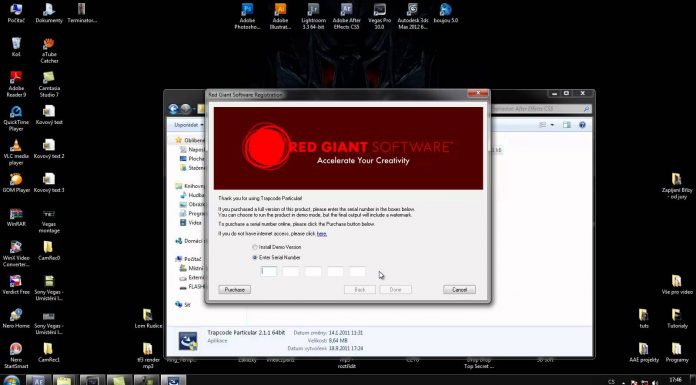Image resolution: width=696 pixels, height=385 pixels.
Task: Select the Camtasia Studio 7 desktop icon
Action: 49,84
